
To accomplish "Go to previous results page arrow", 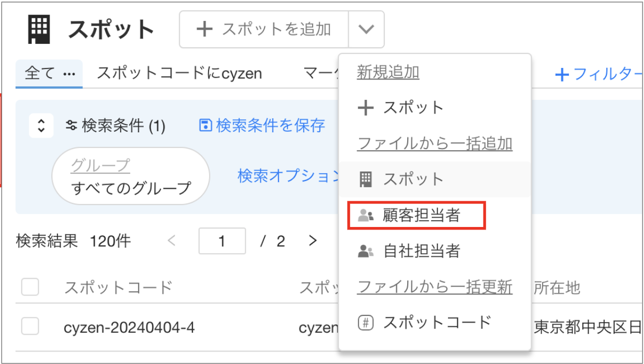I will [171, 241].
